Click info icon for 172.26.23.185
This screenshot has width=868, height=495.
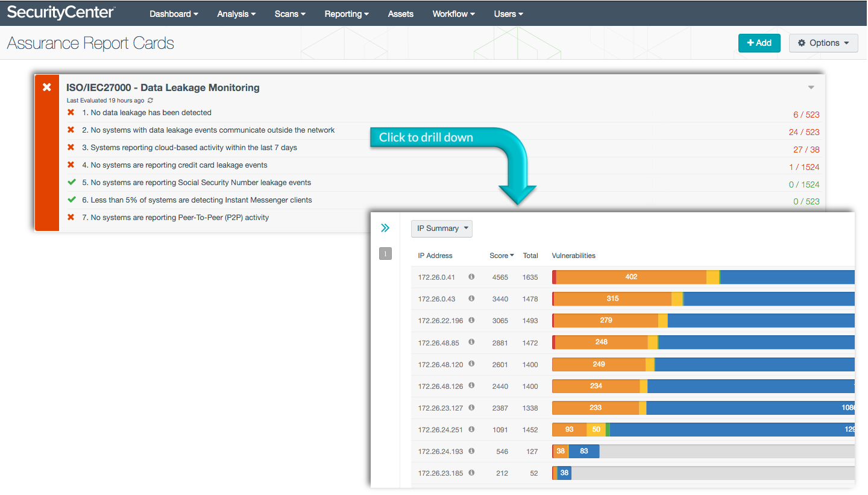point(471,473)
